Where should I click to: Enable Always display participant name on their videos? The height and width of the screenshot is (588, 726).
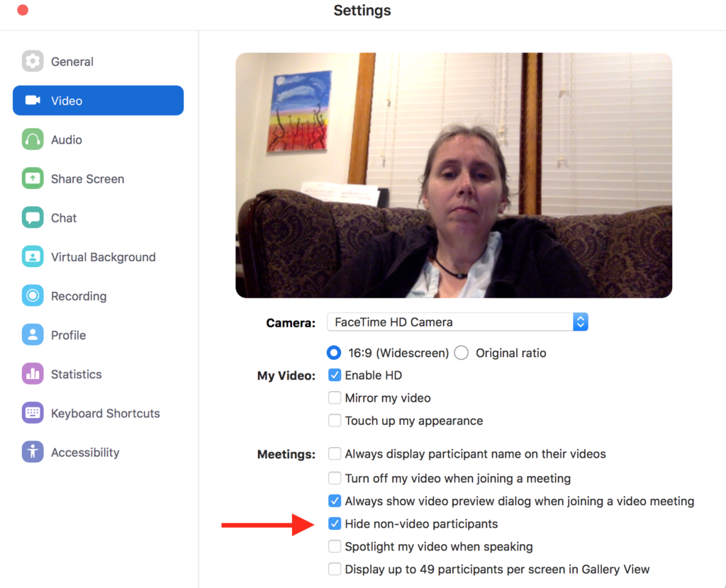point(335,454)
